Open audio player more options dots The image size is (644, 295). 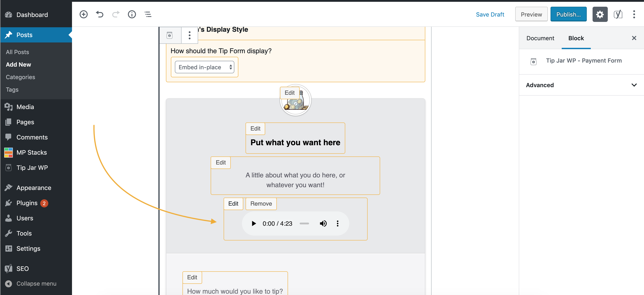coord(337,223)
